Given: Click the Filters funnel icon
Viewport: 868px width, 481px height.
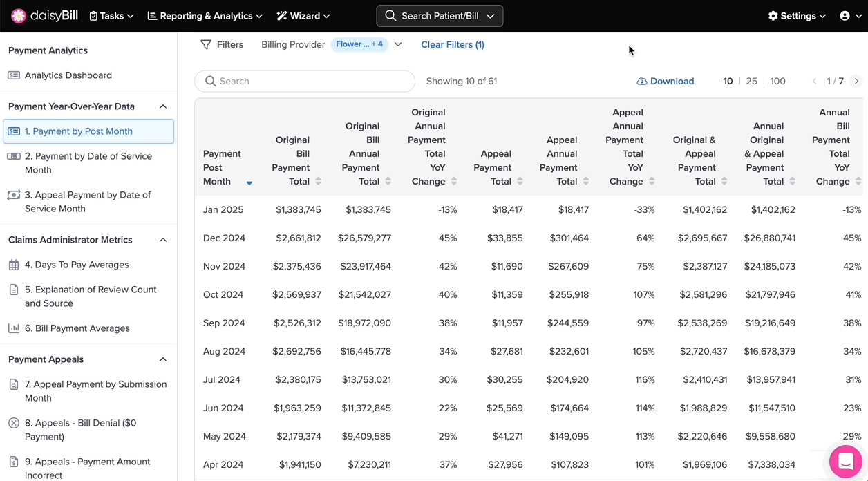Looking at the screenshot, I should pos(206,44).
